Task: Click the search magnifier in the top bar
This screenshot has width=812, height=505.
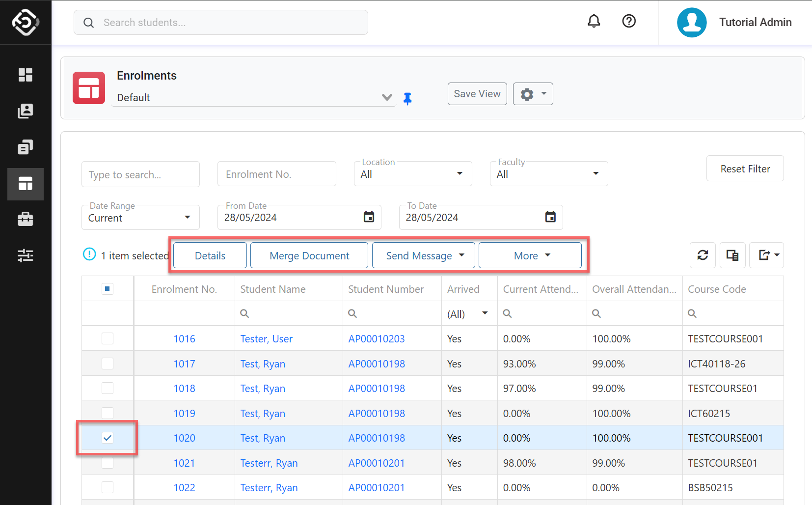Action: 88,23
